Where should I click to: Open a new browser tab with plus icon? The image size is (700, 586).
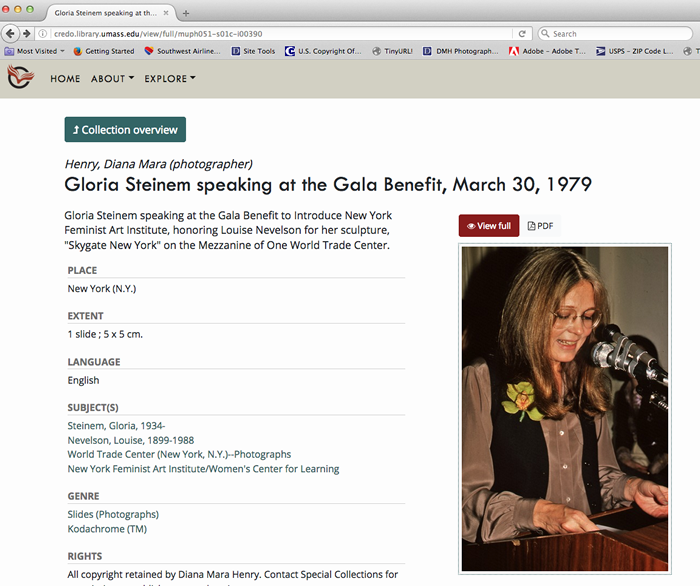point(186,12)
